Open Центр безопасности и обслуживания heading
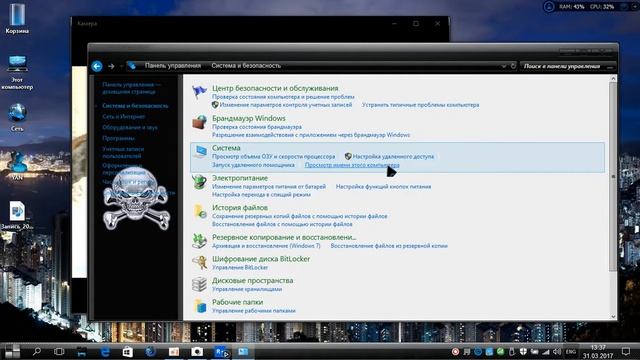Screen dimensions: 640x360 (275, 88)
